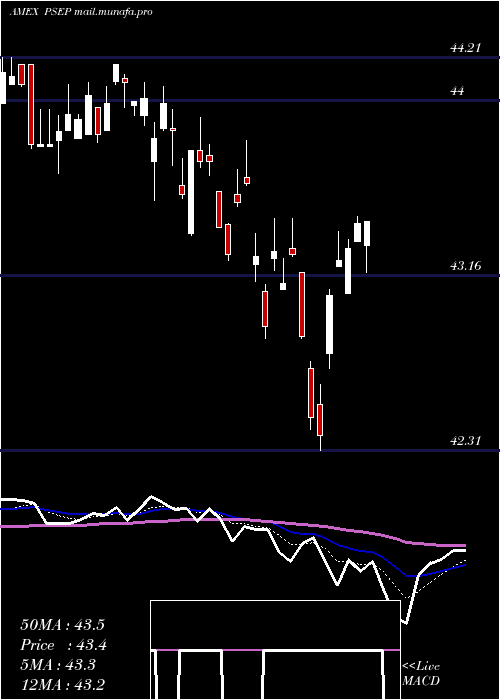
Task: Click the '50MA : 43.5' reading
Action: [x=62, y=625]
